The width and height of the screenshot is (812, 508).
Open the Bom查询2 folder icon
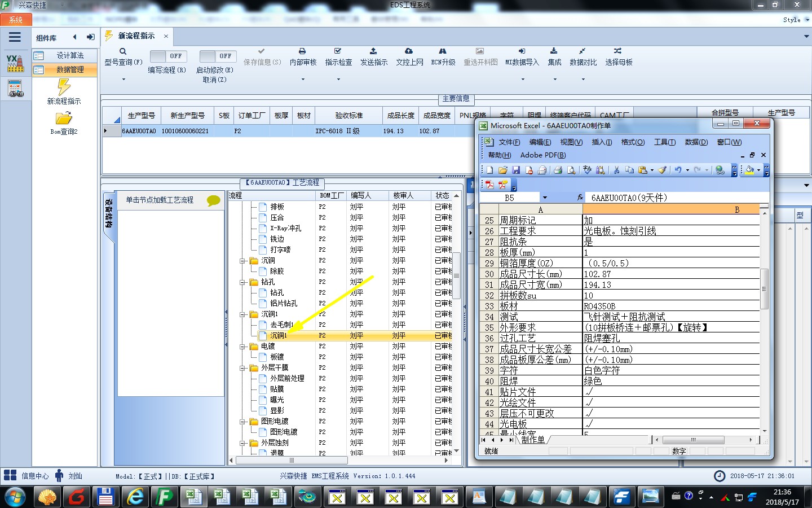click(x=64, y=118)
